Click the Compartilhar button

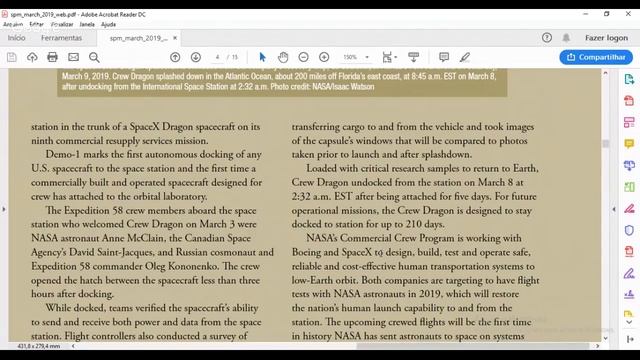click(596, 57)
